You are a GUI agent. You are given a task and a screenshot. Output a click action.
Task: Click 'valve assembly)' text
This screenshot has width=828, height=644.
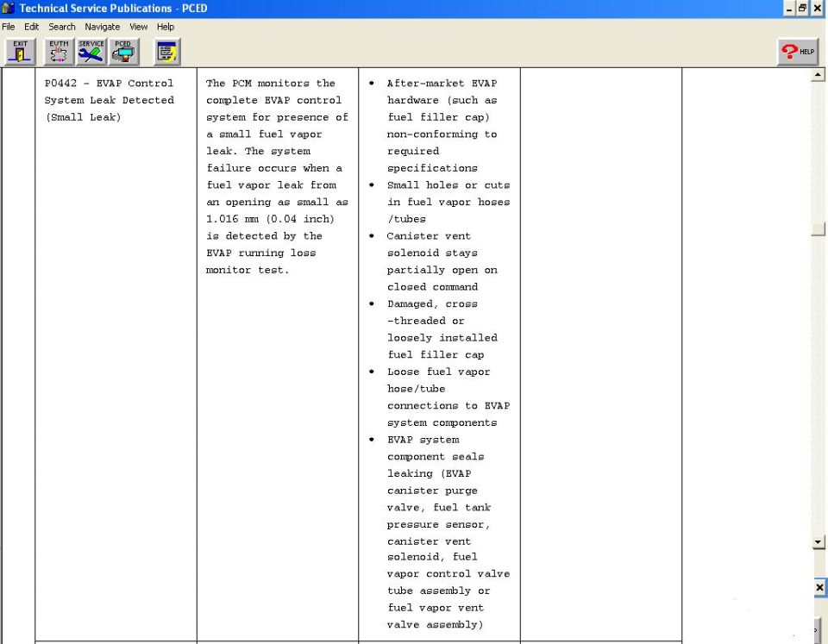[435, 624]
